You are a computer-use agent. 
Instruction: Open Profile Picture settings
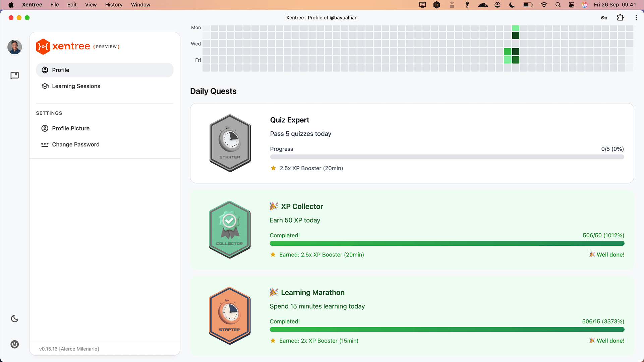(70, 128)
